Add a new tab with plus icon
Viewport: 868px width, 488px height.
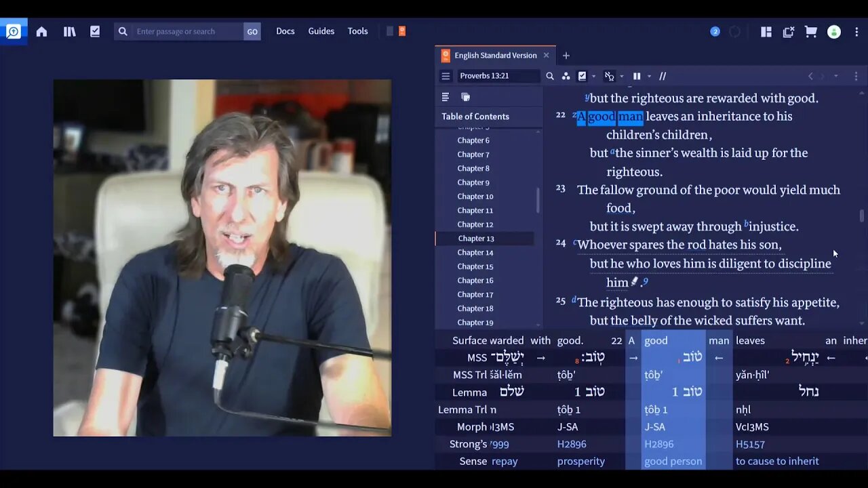click(566, 56)
